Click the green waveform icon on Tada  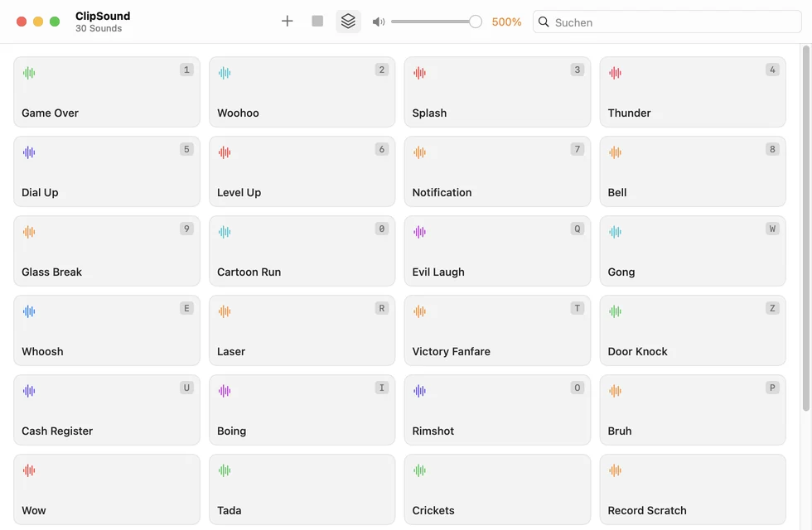[225, 470]
